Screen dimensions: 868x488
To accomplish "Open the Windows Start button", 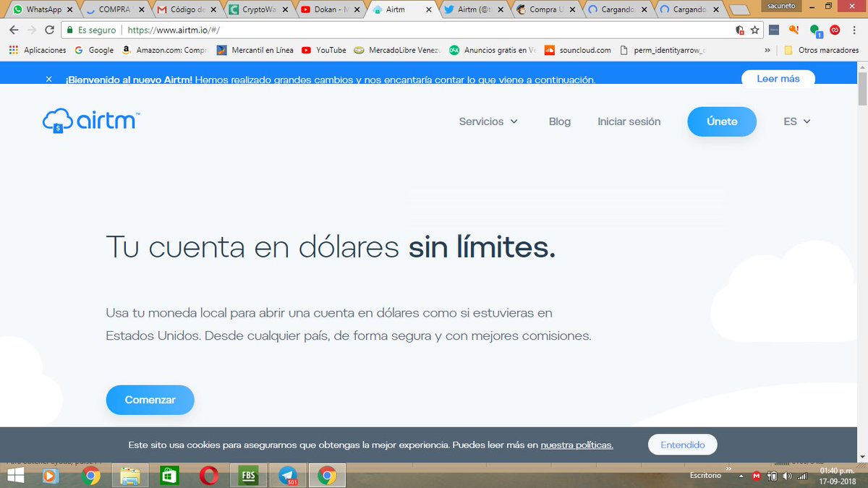I will [x=15, y=476].
